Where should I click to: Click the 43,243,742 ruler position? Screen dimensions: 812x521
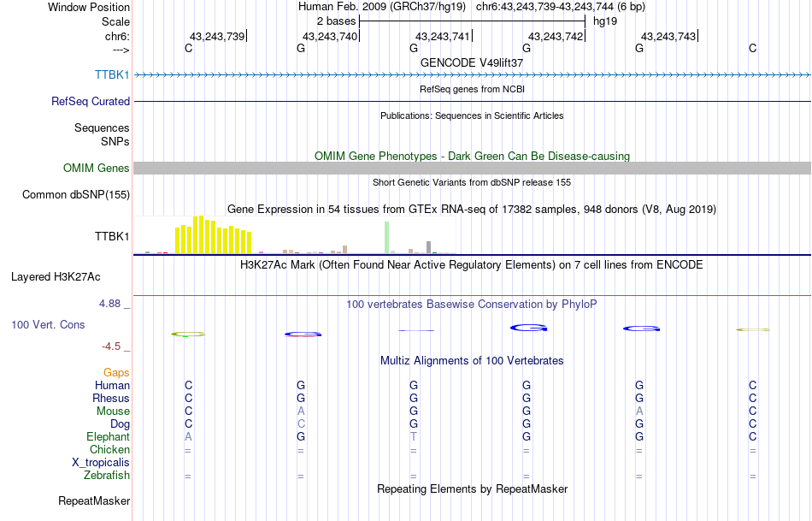point(556,36)
